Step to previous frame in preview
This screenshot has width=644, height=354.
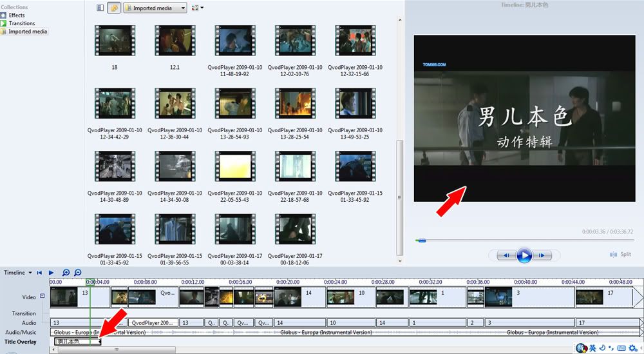click(507, 255)
